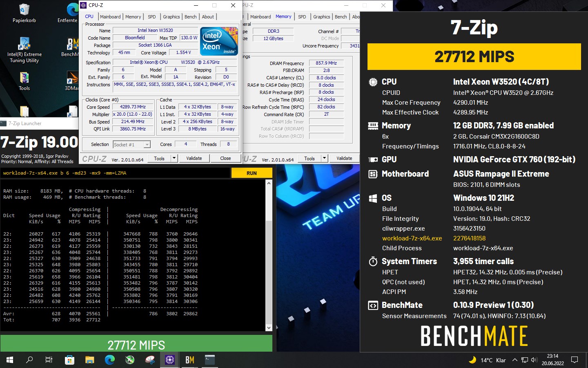The height and width of the screenshot is (368, 588).
Task: Click the DRAM Frequency 857.9 MHz value
Action: [x=326, y=63]
